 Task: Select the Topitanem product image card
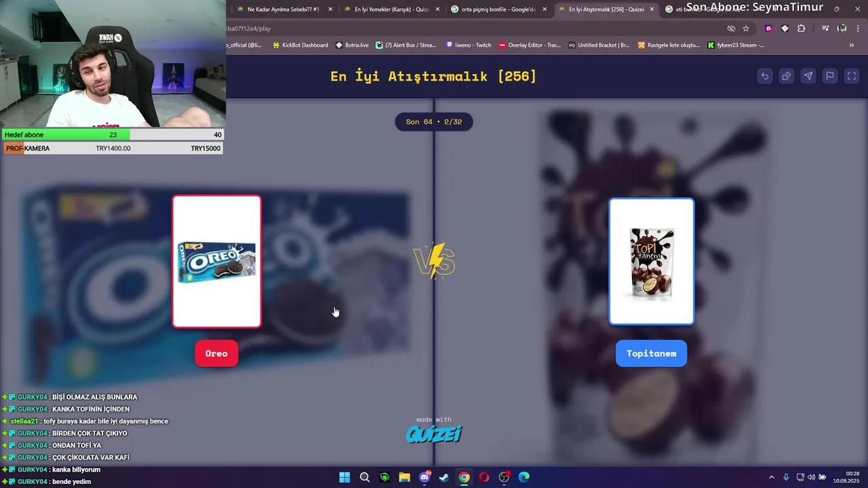[652, 262]
